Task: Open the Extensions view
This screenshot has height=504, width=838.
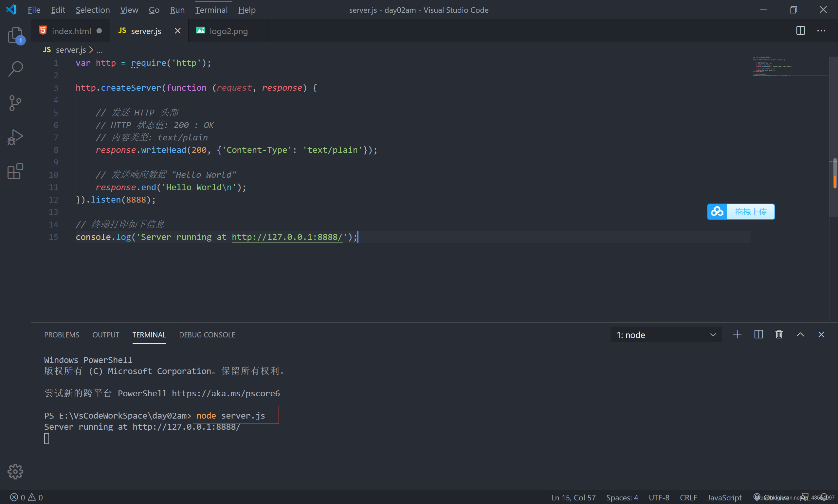Action: pyautogui.click(x=15, y=171)
